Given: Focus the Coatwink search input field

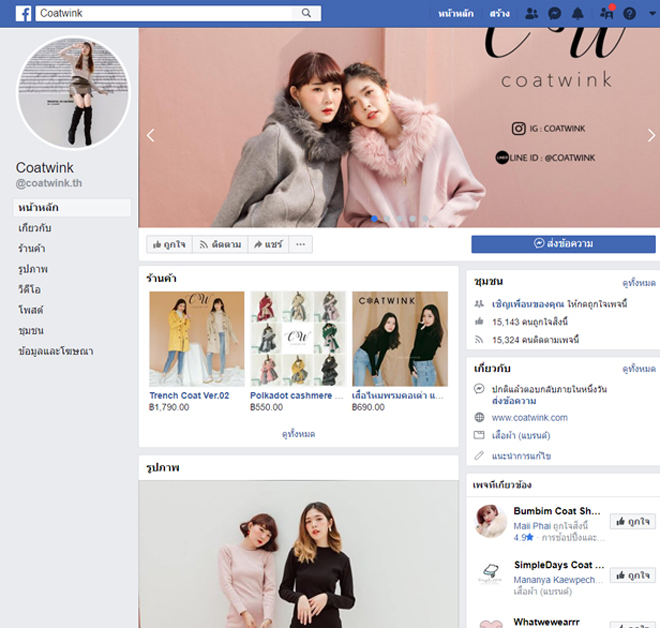Looking at the screenshot, I should pyautogui.click(x=164, y=13).
